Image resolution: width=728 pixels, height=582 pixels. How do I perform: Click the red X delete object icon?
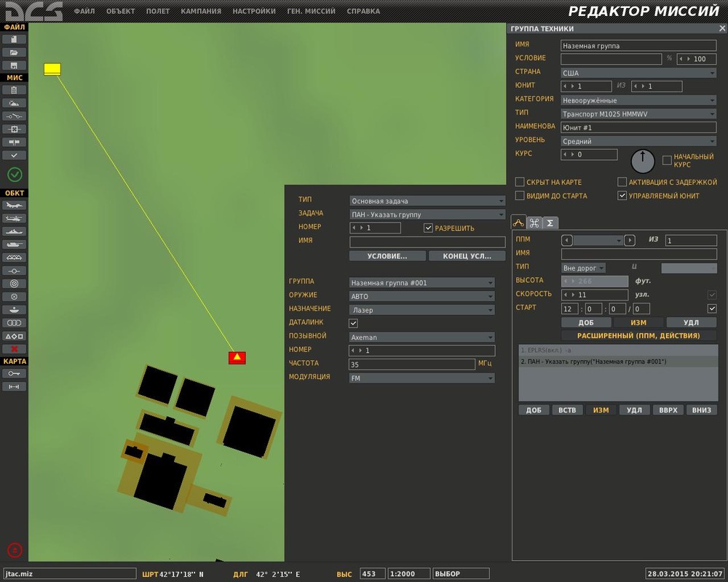[x=14, y=349]
